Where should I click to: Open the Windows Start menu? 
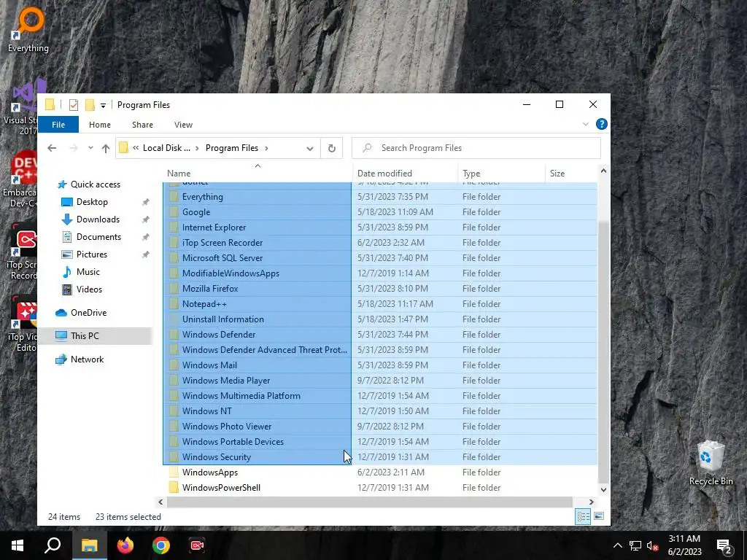click(18, 545)
